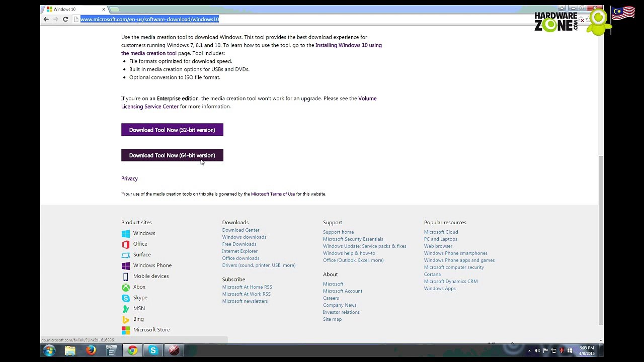Click the Windows Phone logo icon
Screen dimensions: 644x362
(x=125, y=265)
